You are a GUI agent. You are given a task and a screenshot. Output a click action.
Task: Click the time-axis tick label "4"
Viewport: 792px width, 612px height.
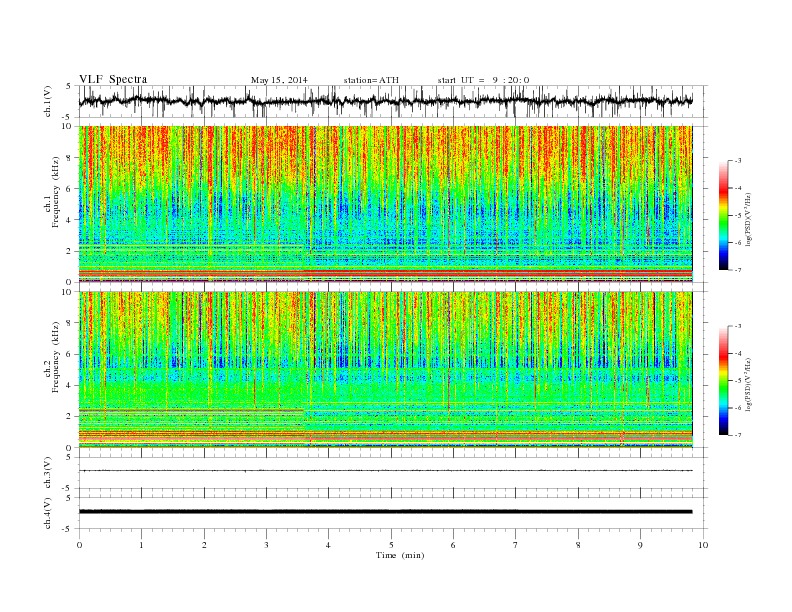point(328,545)
